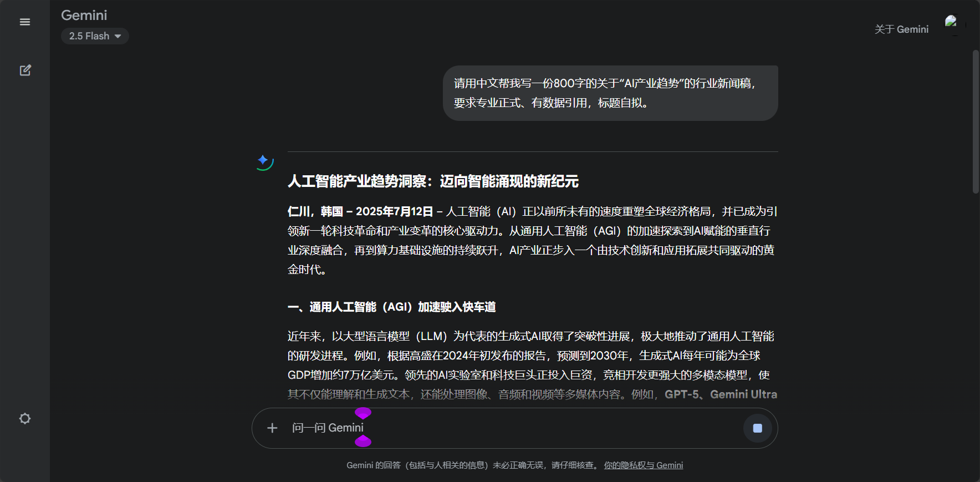This screenshot has width=980, height=482.
Task: Click the user prompt message bubble
Action: point(610,93)
